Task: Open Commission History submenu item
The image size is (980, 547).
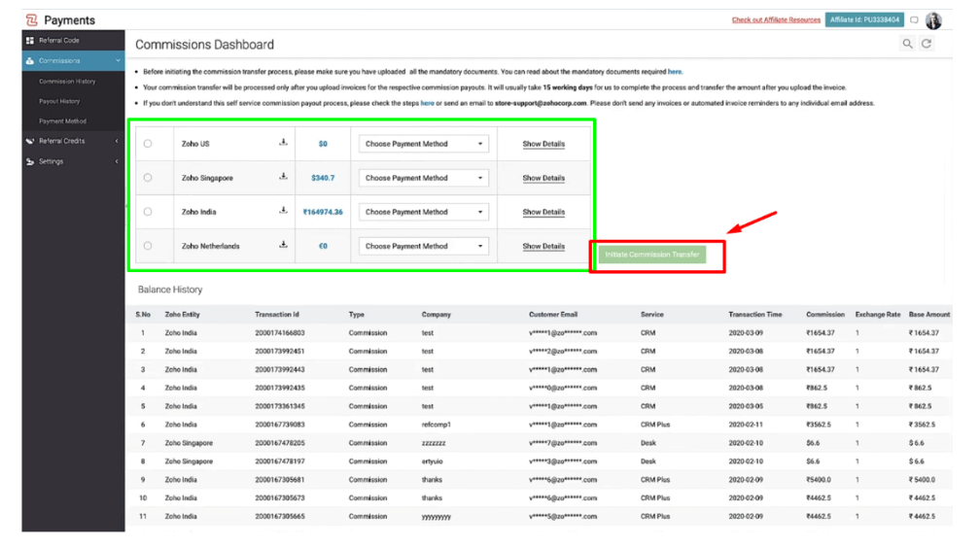Action: point(67,82)
